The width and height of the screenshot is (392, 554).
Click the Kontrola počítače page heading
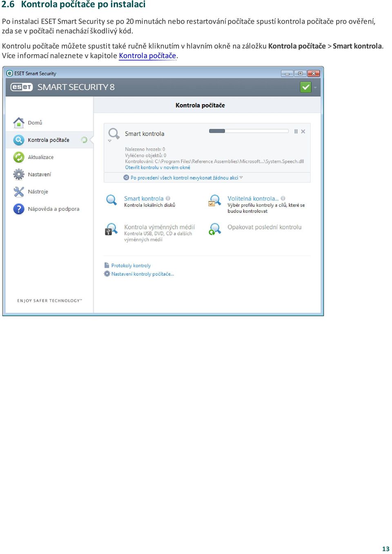pyautogui.click(x=200, y=105)
